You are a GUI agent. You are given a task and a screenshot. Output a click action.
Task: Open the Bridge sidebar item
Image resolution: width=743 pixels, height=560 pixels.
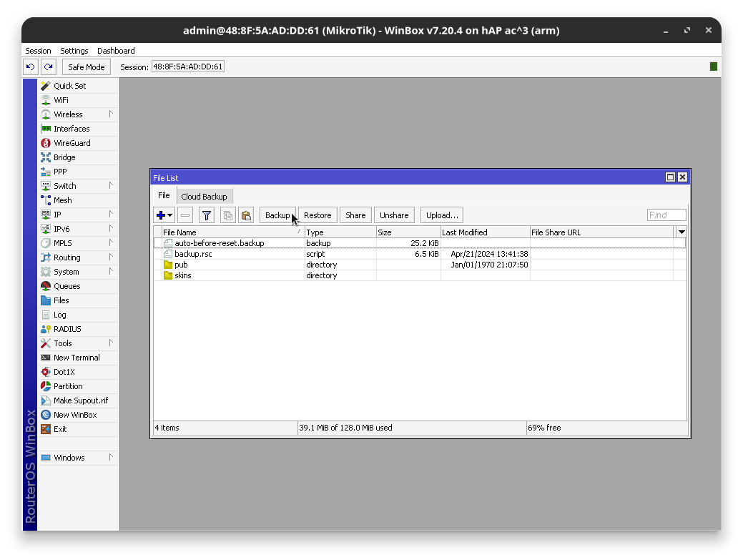pyautogui.click(x=64, y=157)
